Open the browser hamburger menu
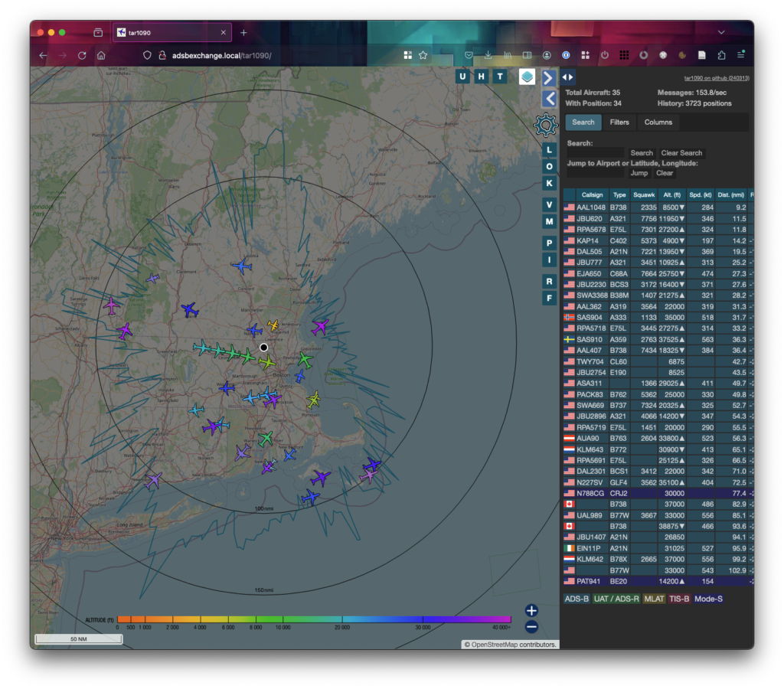Image resolution: width=784 pixels, height=689 pixels. coord(741,55)
